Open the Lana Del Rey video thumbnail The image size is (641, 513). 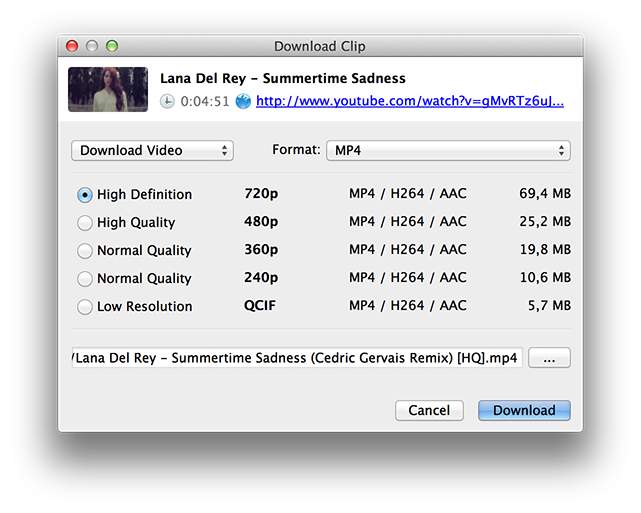[108, 89]
